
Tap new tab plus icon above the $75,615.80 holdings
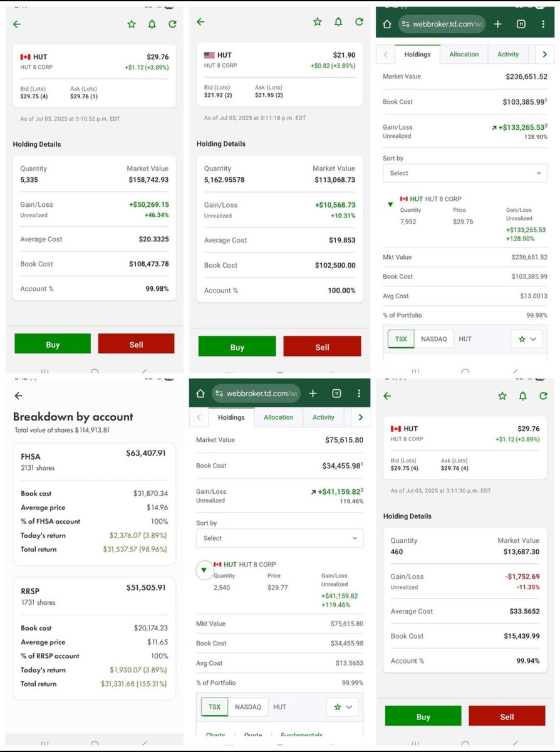313,394
